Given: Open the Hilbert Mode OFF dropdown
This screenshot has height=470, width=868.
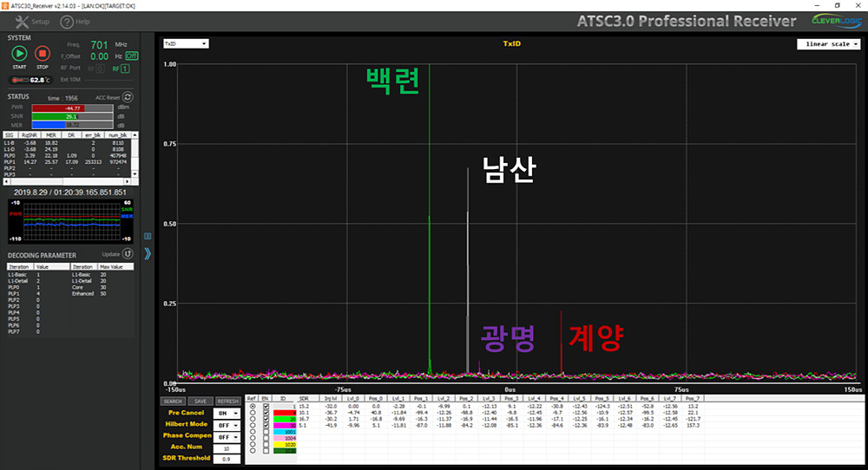Looking at the screenshot, I should [227, 425].
